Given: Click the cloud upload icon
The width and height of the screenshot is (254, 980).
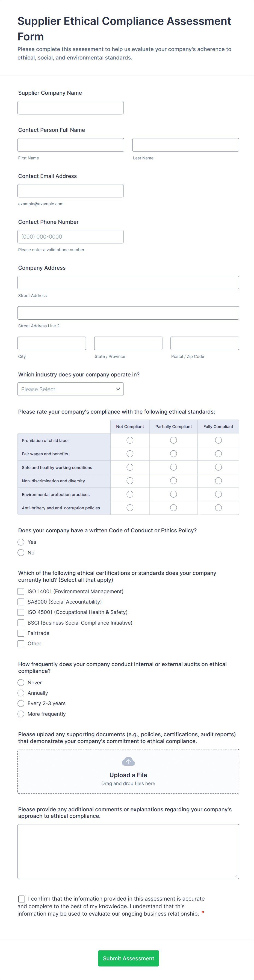Looking at the screenshot, I should [x=128, y=761].
